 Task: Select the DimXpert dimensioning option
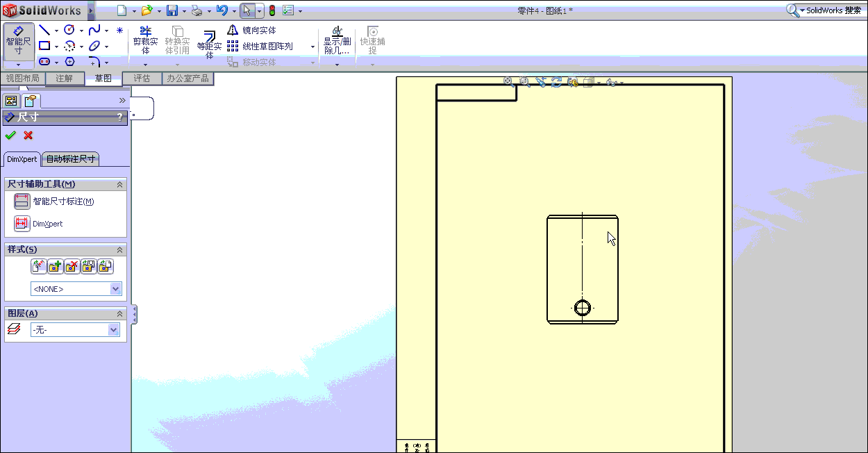(x=39, y=224)
